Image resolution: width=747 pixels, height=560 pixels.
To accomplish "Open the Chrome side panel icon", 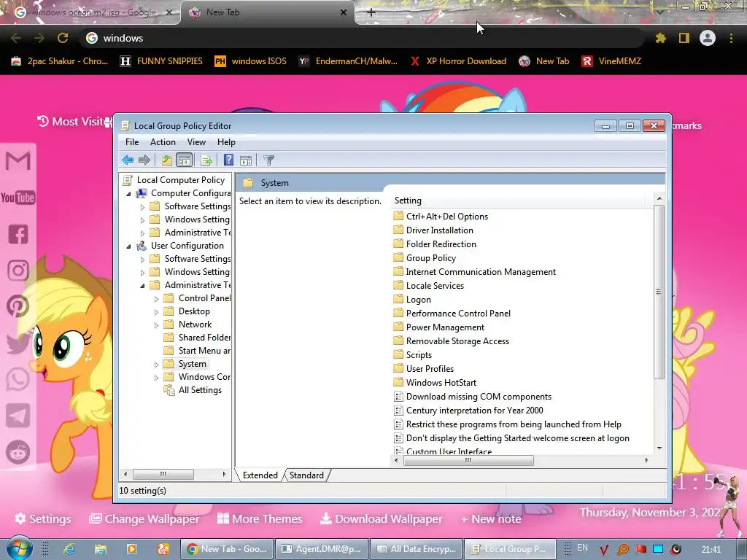I will (x=684, y=38).
